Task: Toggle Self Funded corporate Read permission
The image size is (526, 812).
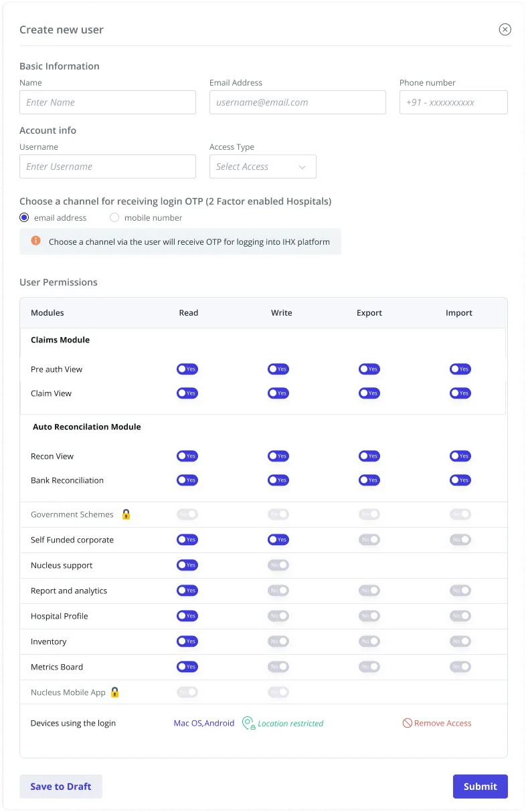Action: coord(187,540)
